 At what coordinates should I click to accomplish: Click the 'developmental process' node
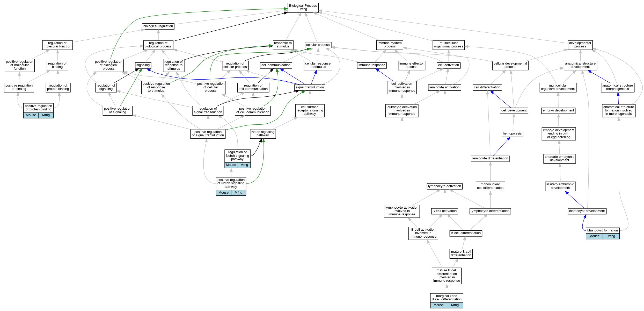pyautogui.click(x=580, y=45)
